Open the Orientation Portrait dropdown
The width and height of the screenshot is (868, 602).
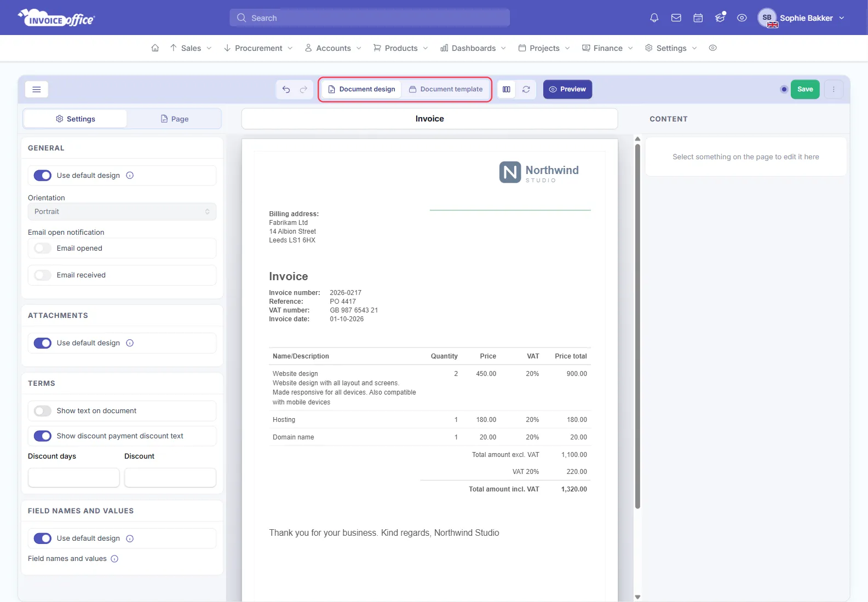122,212
